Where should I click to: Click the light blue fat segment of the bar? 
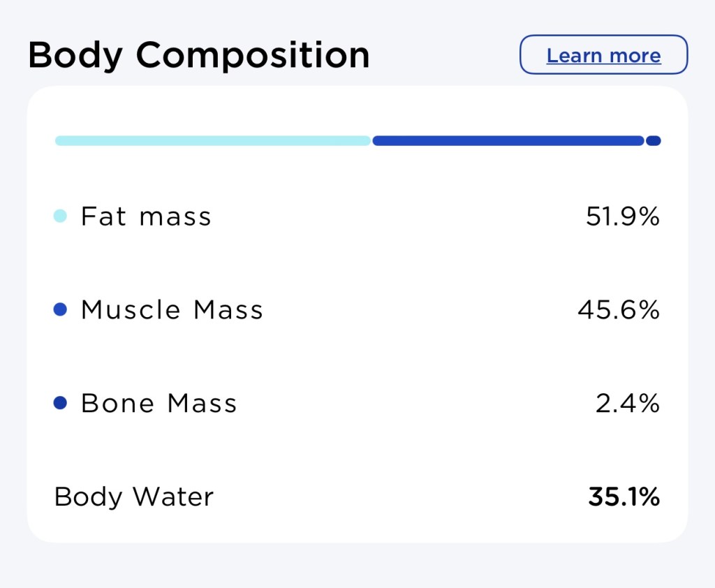[x=212, y=140]
